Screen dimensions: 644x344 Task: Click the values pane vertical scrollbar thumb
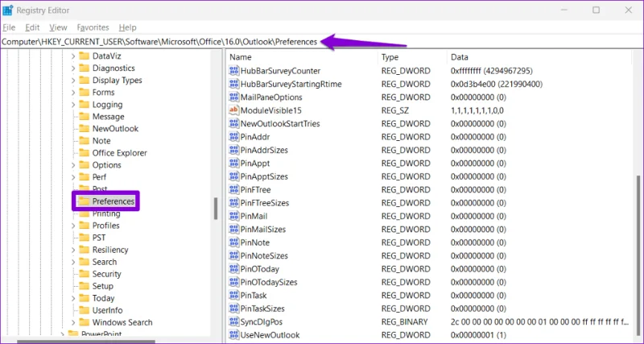(x=638, y=256)
